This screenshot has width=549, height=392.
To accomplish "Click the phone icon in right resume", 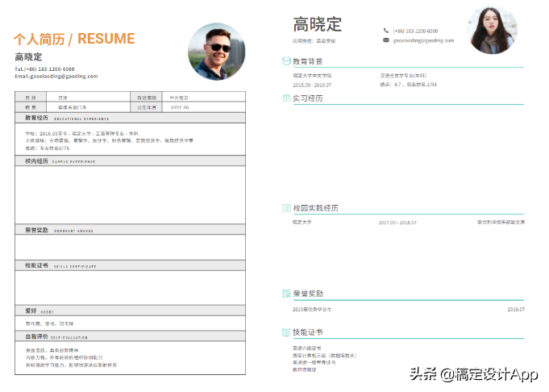I will pos(386,31).
